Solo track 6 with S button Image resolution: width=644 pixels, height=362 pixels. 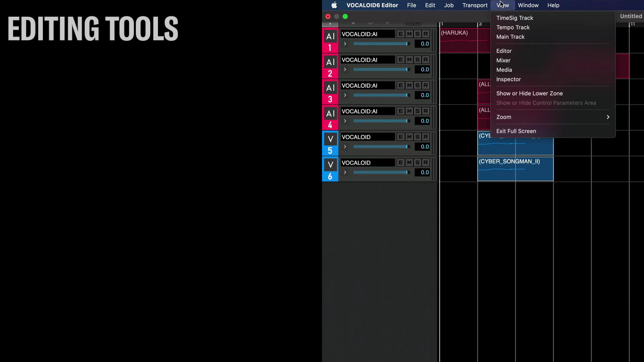click(417, 163)
